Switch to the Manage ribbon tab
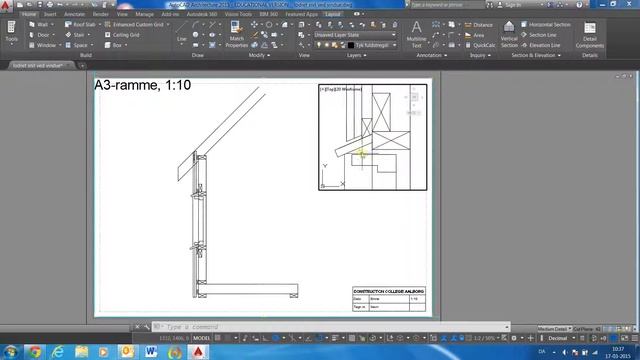This screenshot has height=360, width=640. [x=144, y=14]
